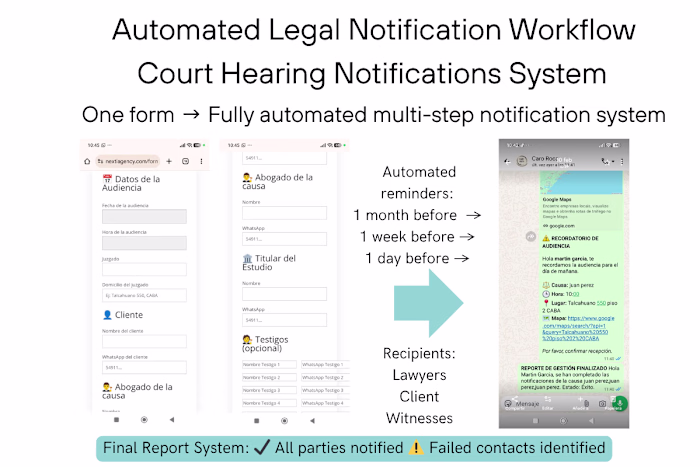Click the WhatsApp Testigo 4 field
The image size is (700, 467).
[x=325, y=403]
